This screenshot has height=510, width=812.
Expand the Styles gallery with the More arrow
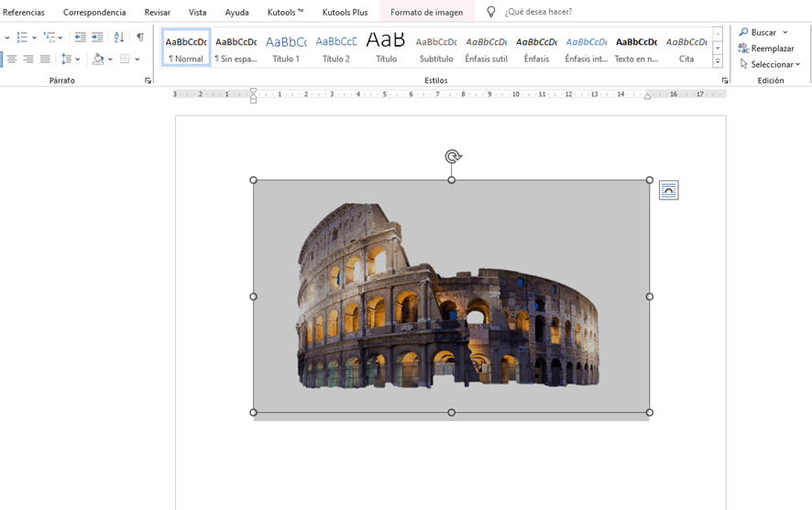click(718, 62)
